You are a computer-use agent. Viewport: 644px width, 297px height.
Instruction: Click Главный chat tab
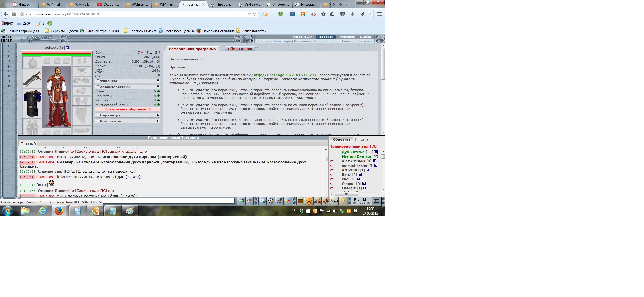[28, 143]
